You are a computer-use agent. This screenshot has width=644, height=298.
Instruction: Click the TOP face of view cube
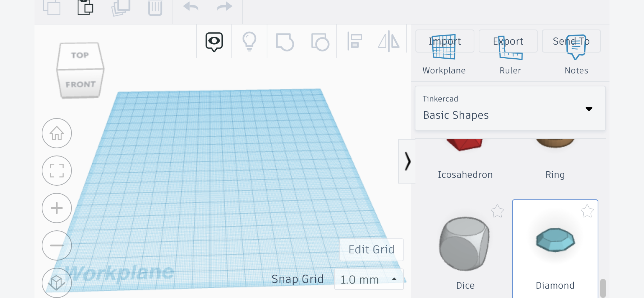(80, 55)
